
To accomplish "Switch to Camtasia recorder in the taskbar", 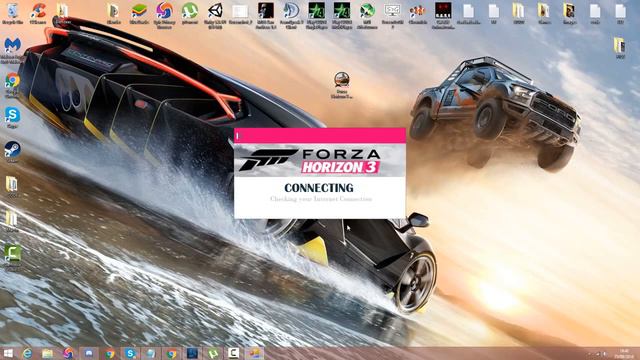I will (x=233, y=353).
